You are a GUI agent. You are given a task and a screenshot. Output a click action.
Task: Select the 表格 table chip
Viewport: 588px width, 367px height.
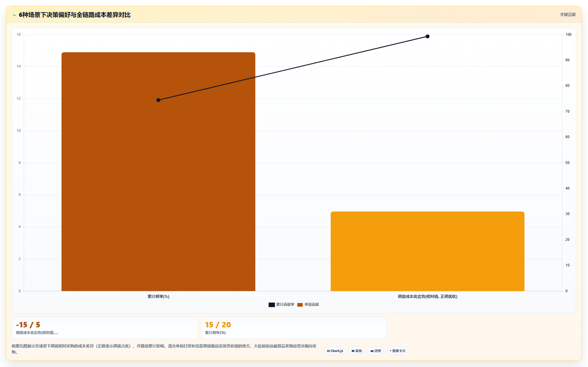(x=357, y=351)
